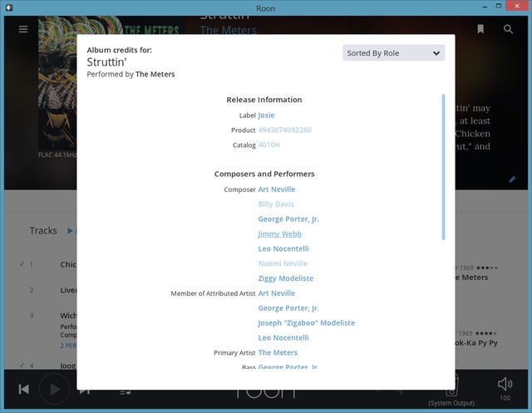The height and width of the screenshot is (413, 532).
Task: Open George Porter, Jr. under Member of Attributed Artist
Action: click(x=288, y=308)
